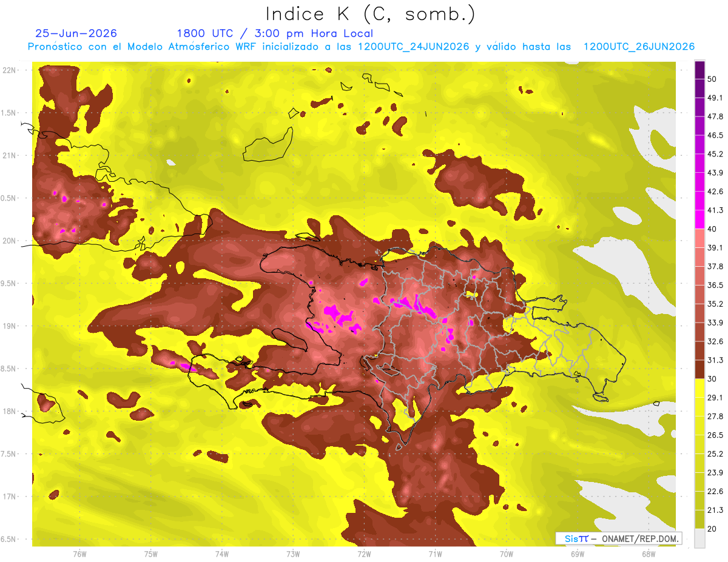Click the colorbar value "26.5"

(715, 435)
